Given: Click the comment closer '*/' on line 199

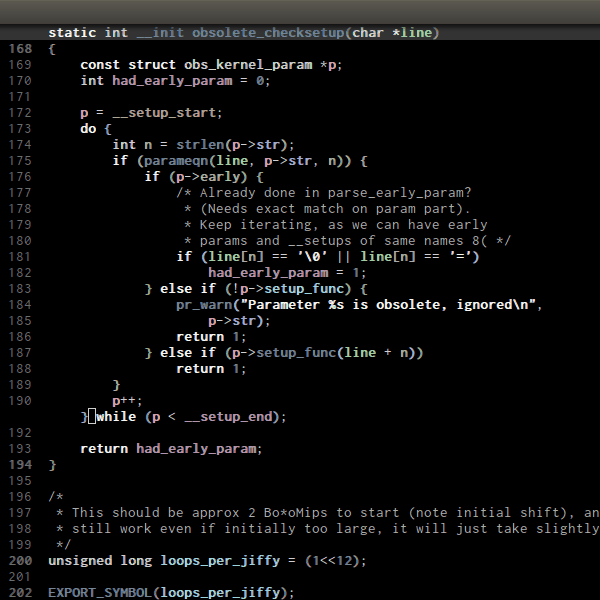Looking at the screenshot, I should point(64,545).
